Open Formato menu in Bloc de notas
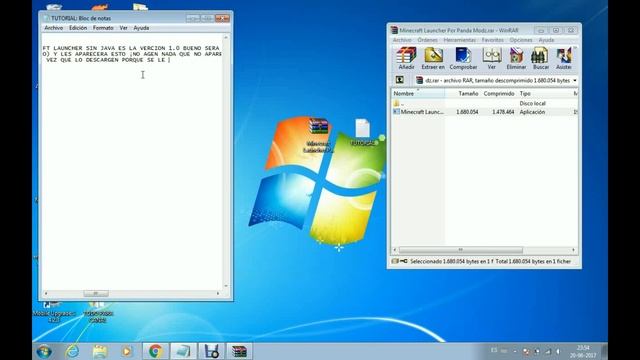640x360 pixels. coord(103,28)
